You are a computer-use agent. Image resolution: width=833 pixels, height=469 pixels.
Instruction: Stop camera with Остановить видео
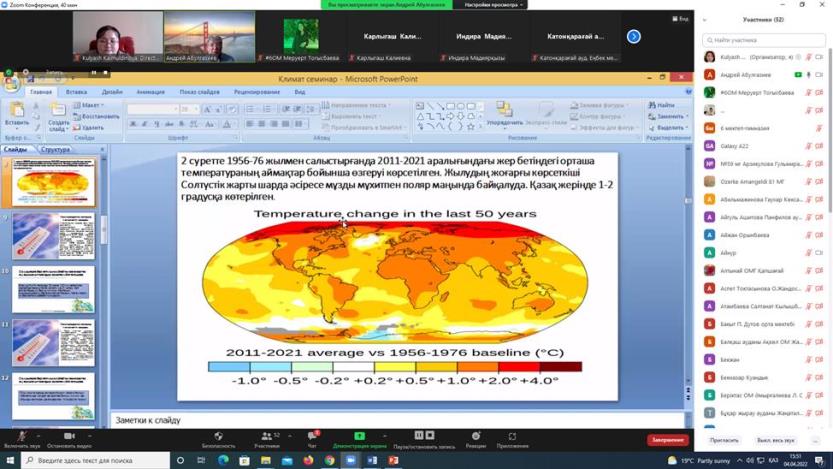coord(69,439)
